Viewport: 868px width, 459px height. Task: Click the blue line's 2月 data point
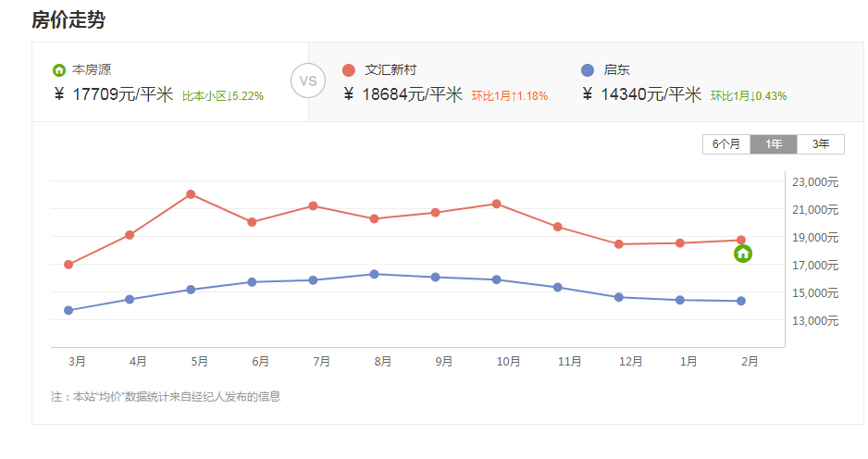[x=741, y=301]
